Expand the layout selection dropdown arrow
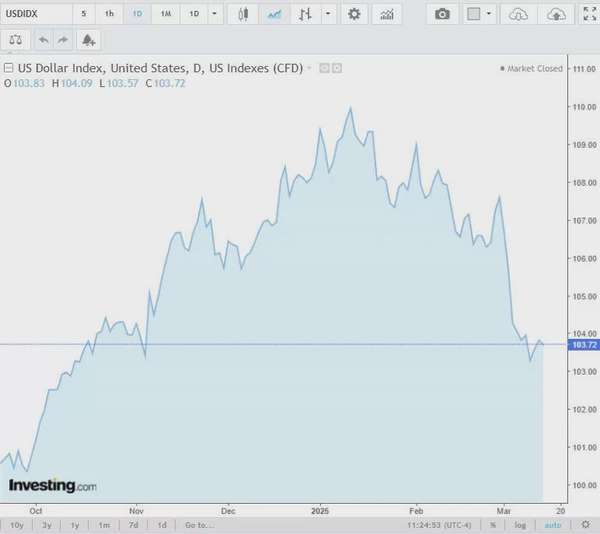This screenshot has height=534, width=600. (489, 14)
